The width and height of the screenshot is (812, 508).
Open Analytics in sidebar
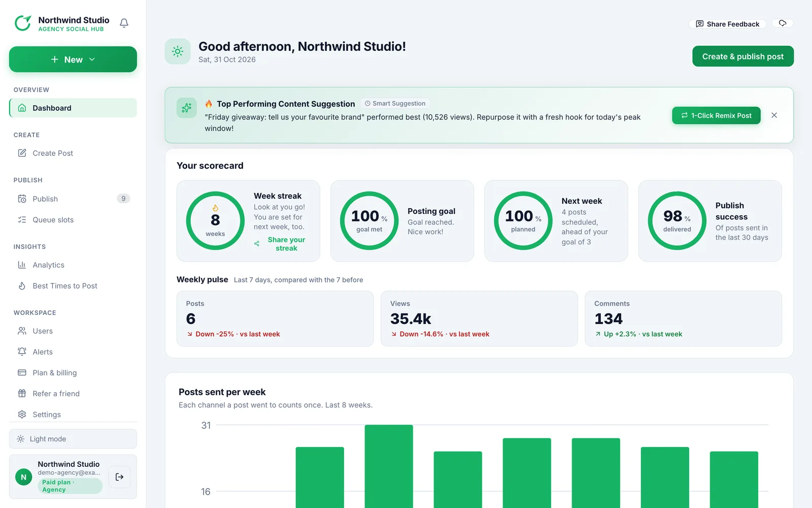pyautogui.click(x=73, y=265)
